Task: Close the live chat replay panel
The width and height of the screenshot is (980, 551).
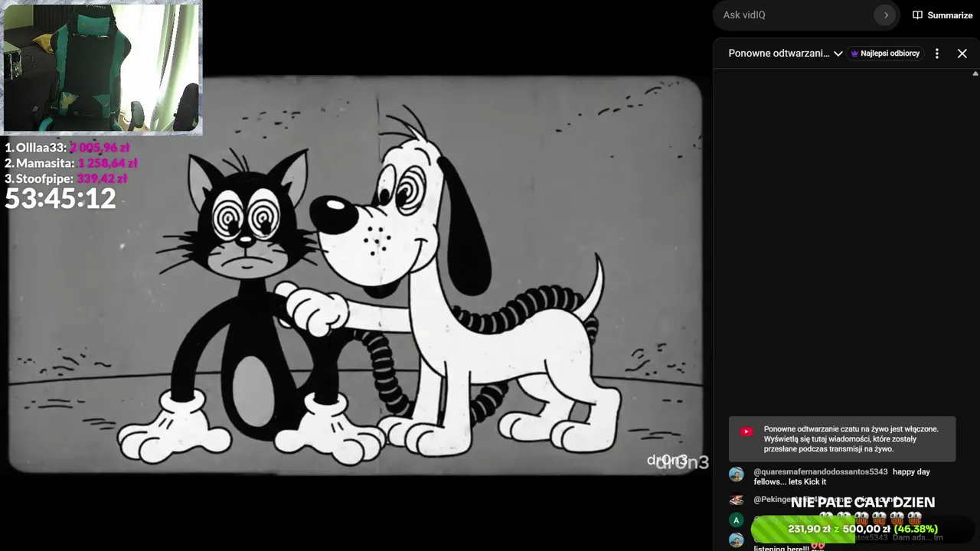Action: click(x=962, y=54)
